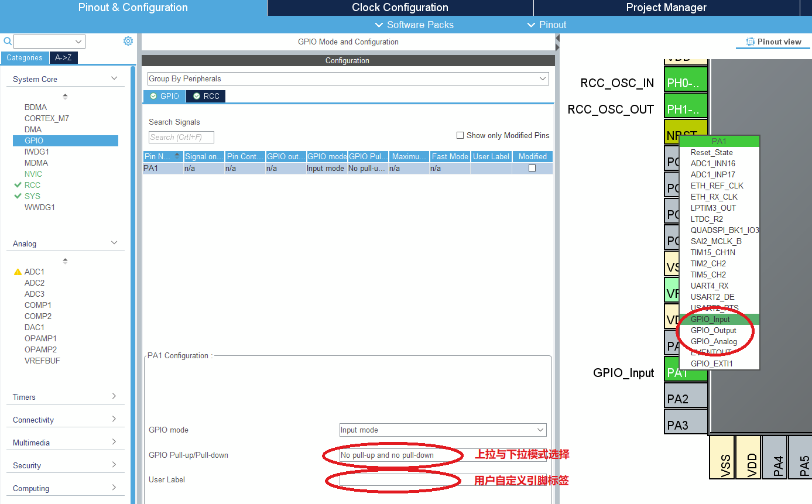Screen dimensions: 812x504
Task: Select Pinout & Configuration tab
Action: pos(133,8)
